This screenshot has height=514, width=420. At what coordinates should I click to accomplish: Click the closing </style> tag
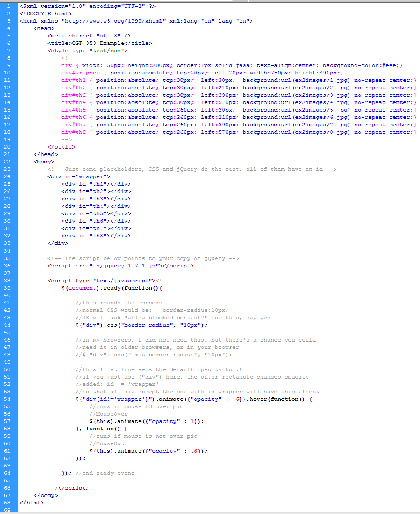(x=61, y=147)
